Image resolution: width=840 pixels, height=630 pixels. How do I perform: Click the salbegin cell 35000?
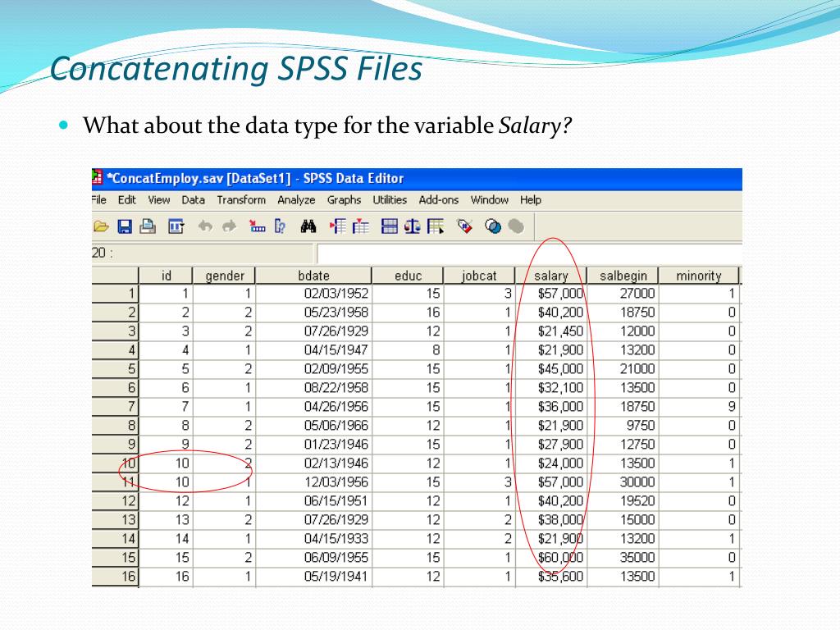coord(623,558)
